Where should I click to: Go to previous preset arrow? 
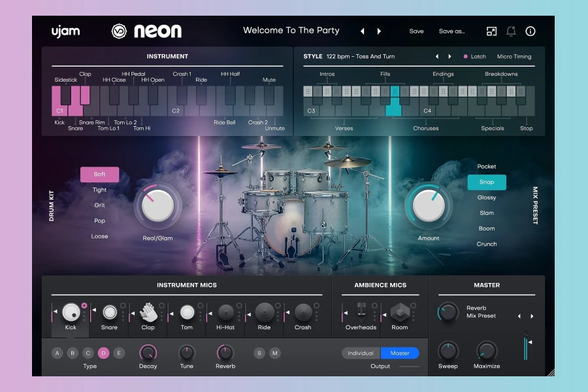click(x=362, y=31)
